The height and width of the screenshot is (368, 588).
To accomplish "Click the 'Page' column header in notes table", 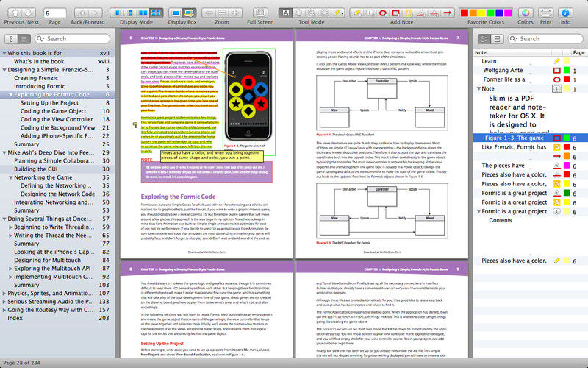I will tap(578, 52).
